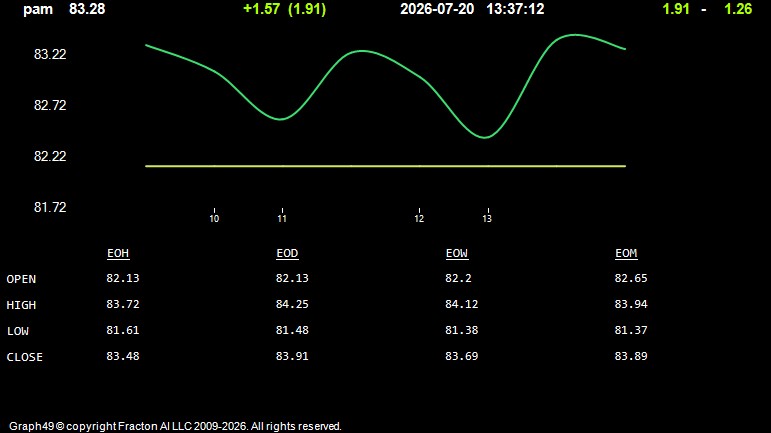Click the hour 12 tick marker
This screenshot has height=433, width=771.
(x=419, y=216)
